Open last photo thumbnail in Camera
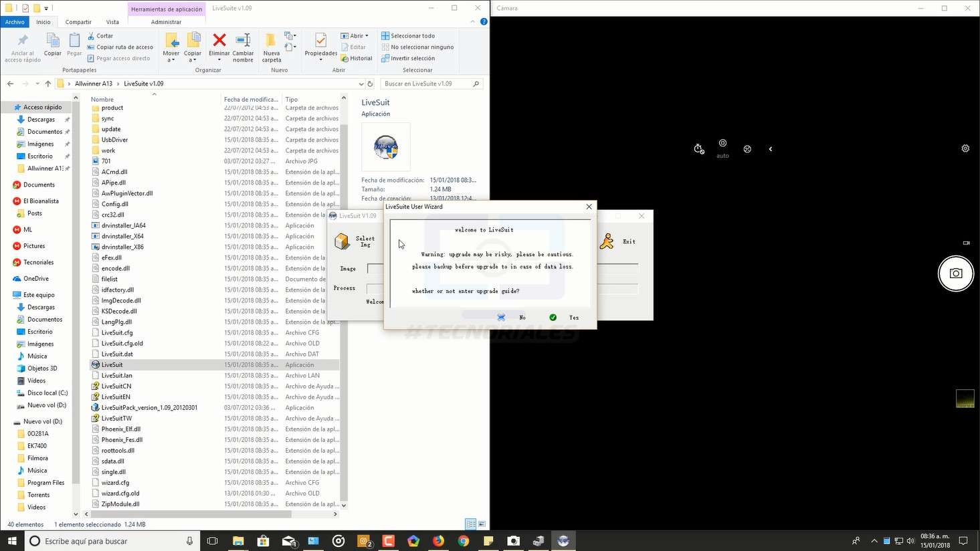The height and width of the screenshot is (551, 980). coord(965,399)
